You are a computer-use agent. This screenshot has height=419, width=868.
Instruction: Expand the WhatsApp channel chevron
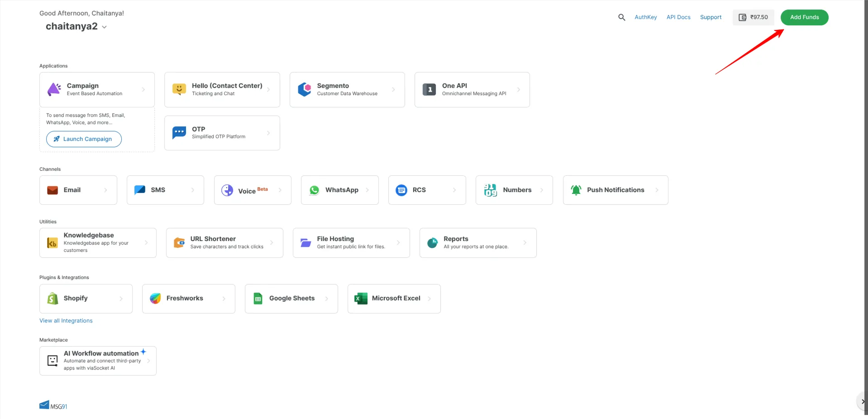(x=367, y=190)
